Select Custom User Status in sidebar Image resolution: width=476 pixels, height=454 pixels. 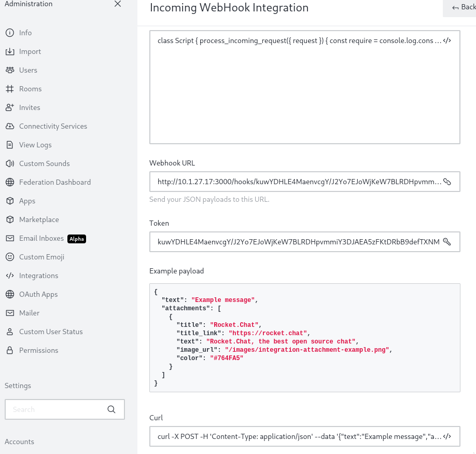pos(51,332)
